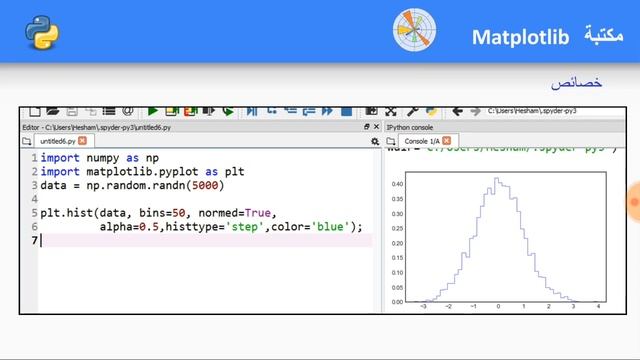Click 'blue' color string on line 6

(330, 227)
